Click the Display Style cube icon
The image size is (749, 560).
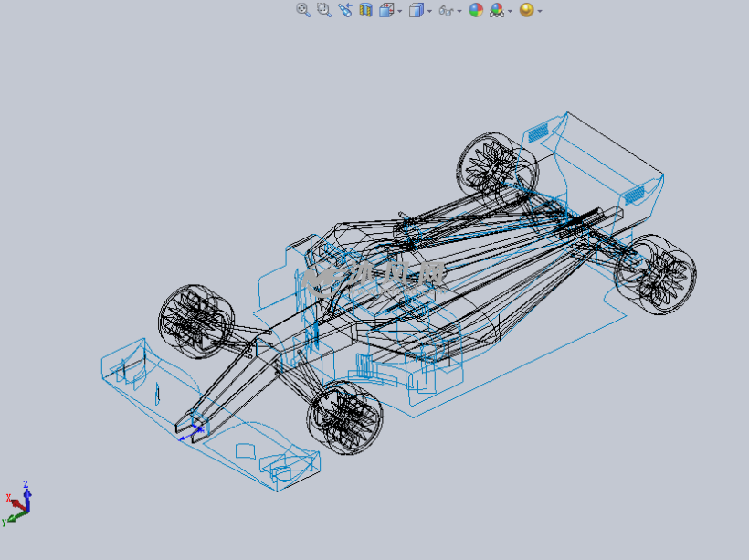pos(416,10)
